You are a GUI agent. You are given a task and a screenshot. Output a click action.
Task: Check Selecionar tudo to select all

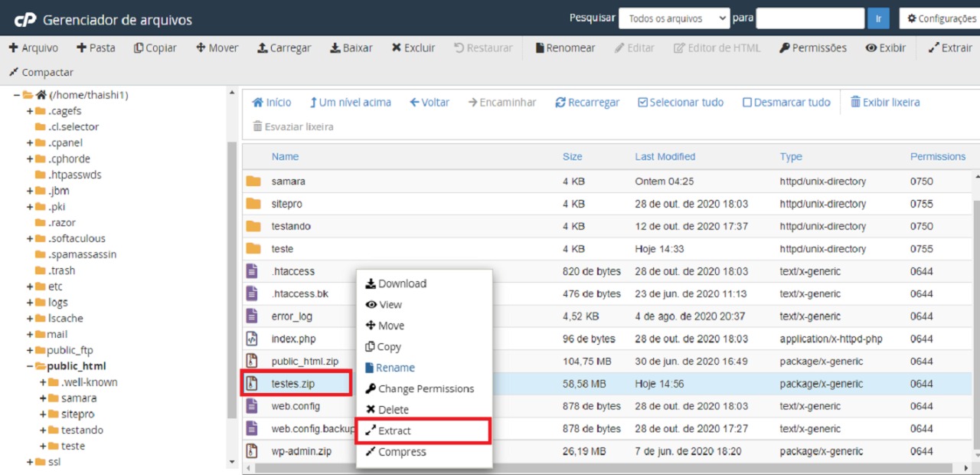(681, 102)
